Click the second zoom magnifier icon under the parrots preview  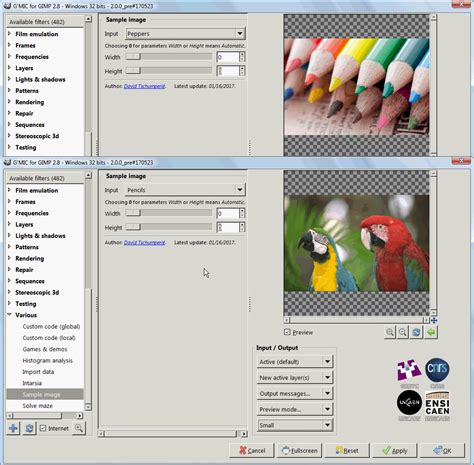pyautogui.click(x=403, y=332)
